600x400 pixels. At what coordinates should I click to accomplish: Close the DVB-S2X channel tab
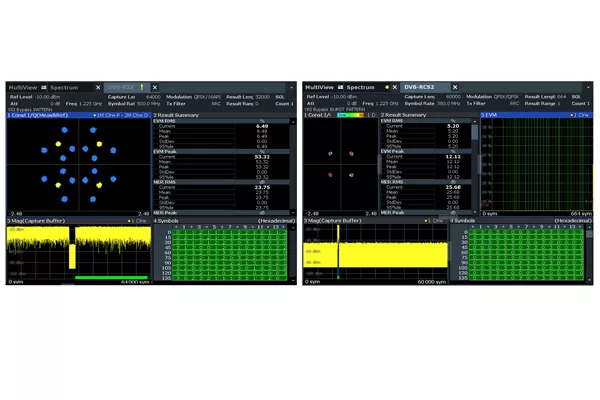pos(155,88)
